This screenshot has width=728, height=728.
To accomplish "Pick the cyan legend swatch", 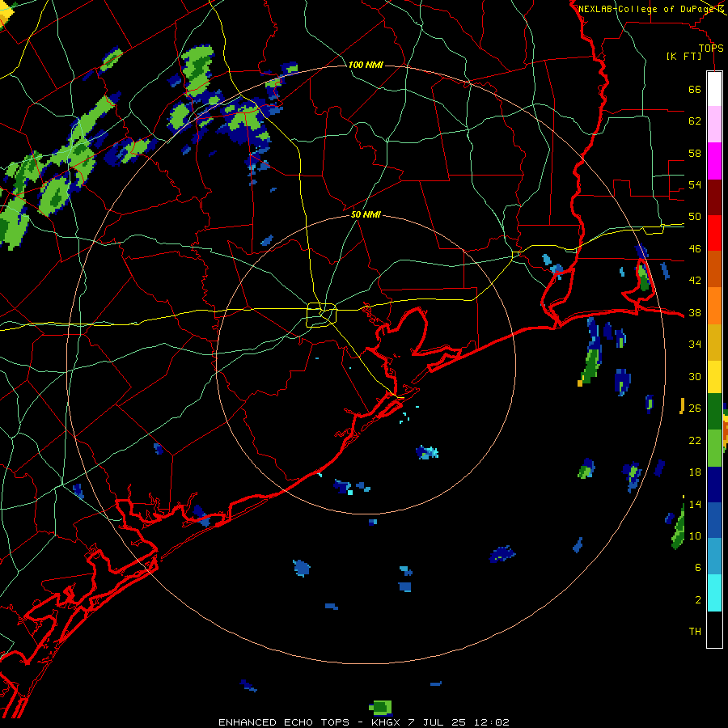I will coord(714,593).
